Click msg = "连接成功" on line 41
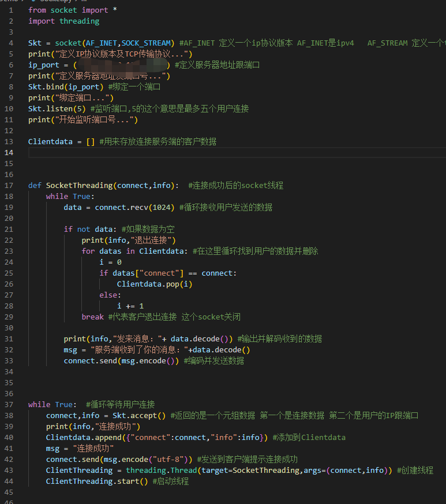 tap(80, 449)
